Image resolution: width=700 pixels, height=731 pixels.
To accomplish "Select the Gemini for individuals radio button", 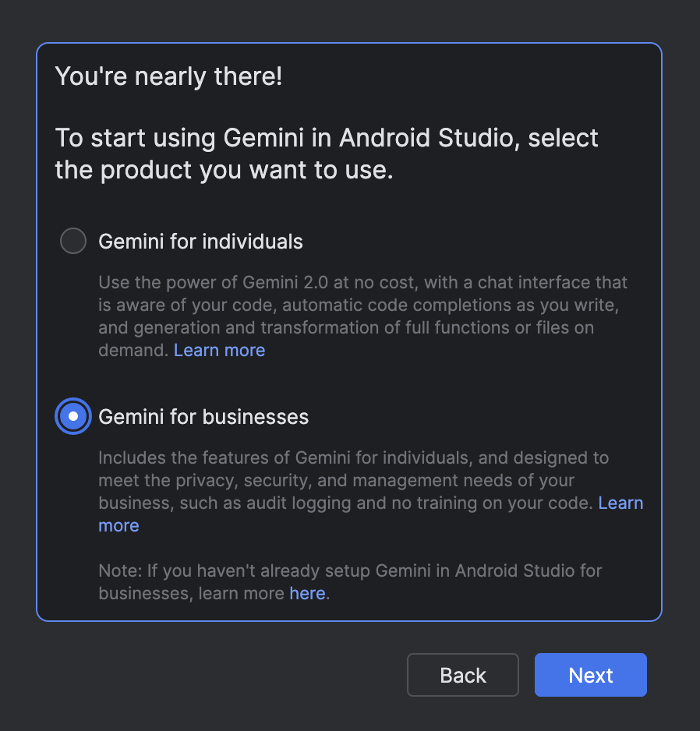I will pyautogui.click(x=73, y=242).
